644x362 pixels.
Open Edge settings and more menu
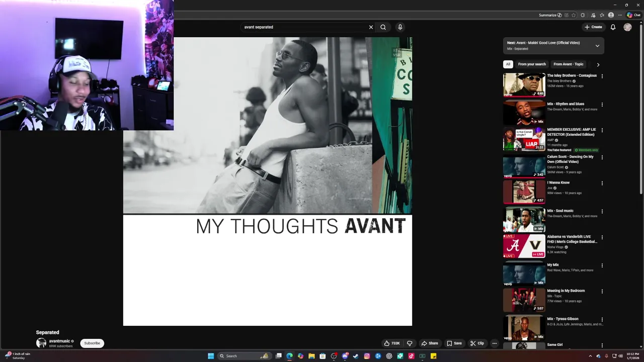(x=620, y=15)
